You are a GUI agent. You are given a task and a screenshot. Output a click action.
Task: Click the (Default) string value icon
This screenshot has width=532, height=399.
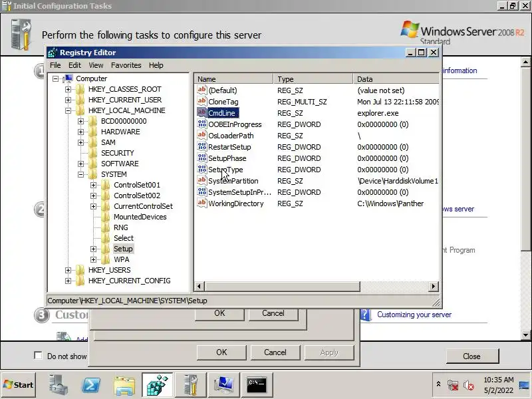click(202, 90)
